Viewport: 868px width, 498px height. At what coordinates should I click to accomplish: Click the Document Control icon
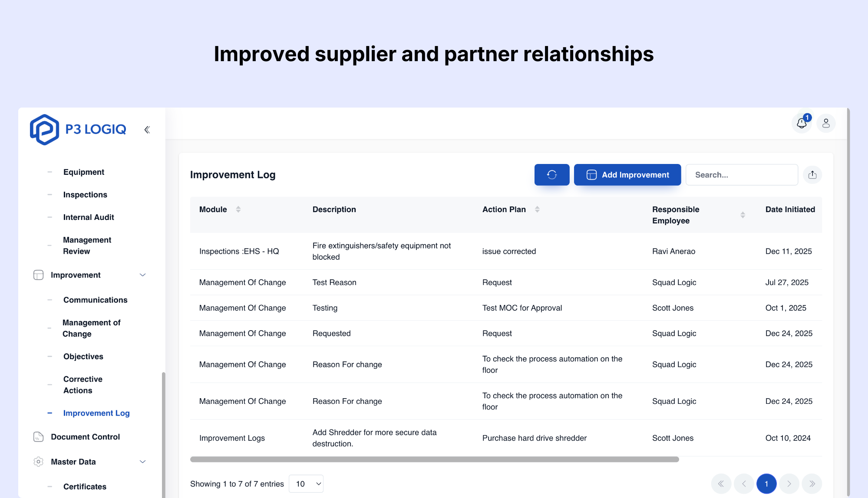point(39,437)
